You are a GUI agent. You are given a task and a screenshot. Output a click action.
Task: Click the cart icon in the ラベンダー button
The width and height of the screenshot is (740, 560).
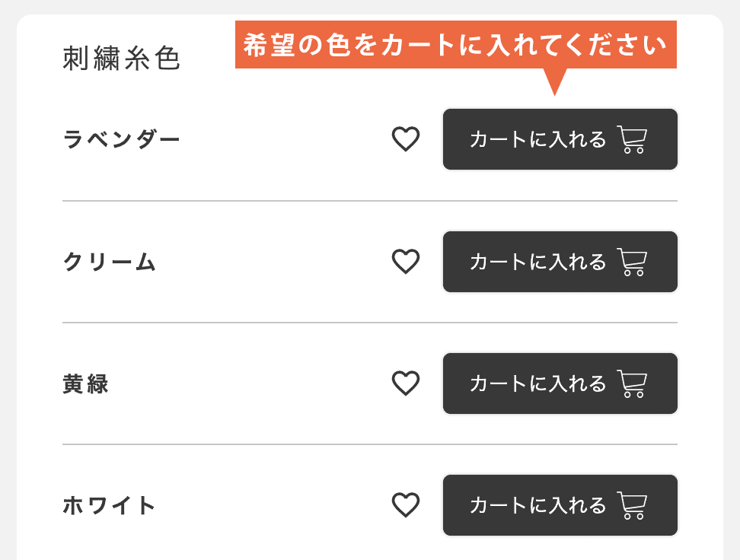[x=632, y=139]
